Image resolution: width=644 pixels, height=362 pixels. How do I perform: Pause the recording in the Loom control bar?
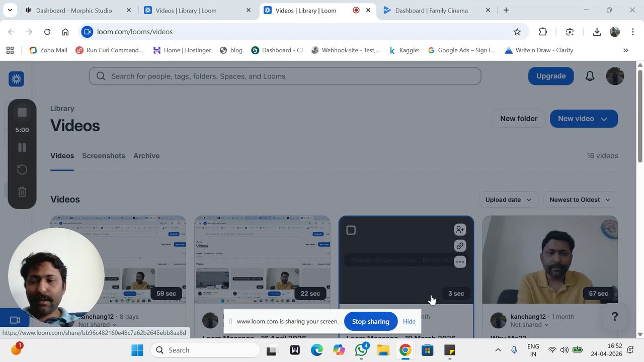[x=22, y=147]
